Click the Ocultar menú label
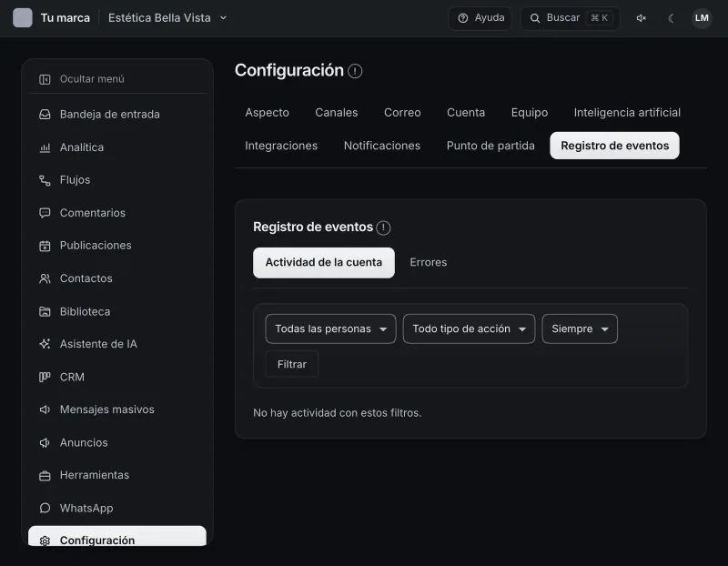 pos(92,79)
